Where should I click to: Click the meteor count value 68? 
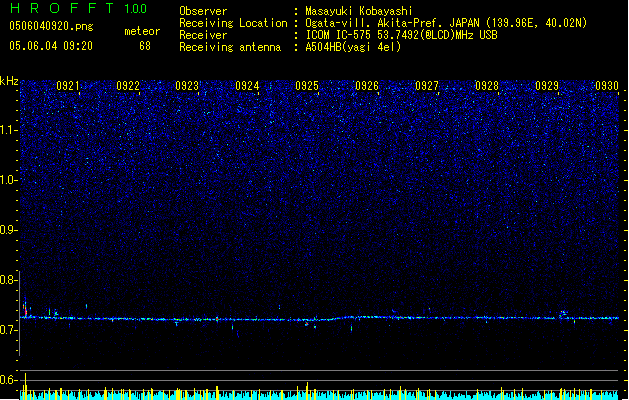pyautogui.click(x=145, y=46)
